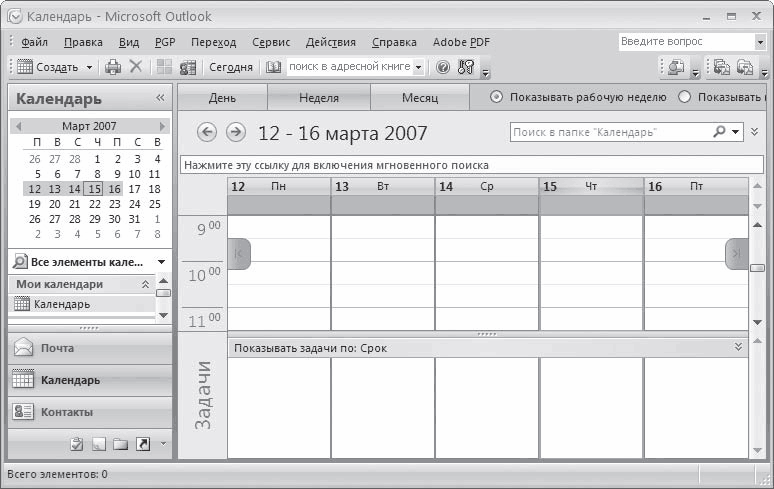Click the calendar vertical scrollbar thumb

[x=757, y=268]
